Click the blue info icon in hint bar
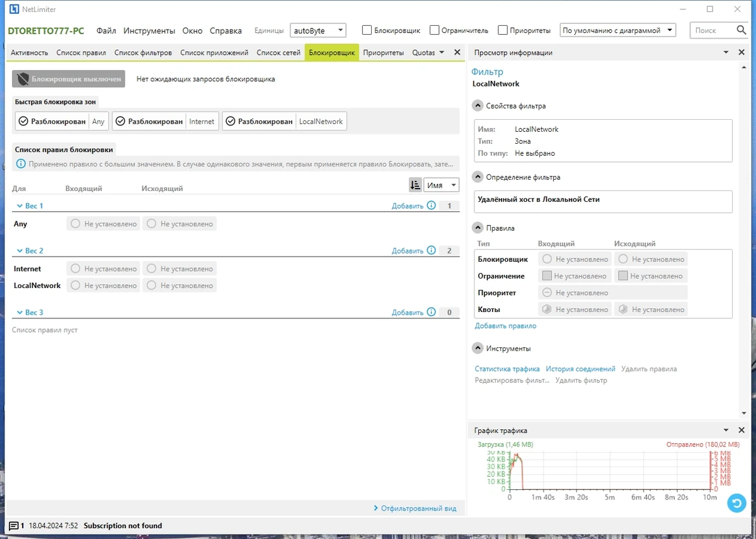Viewport: 756px width, 539px height. click(x=21, y=164)
